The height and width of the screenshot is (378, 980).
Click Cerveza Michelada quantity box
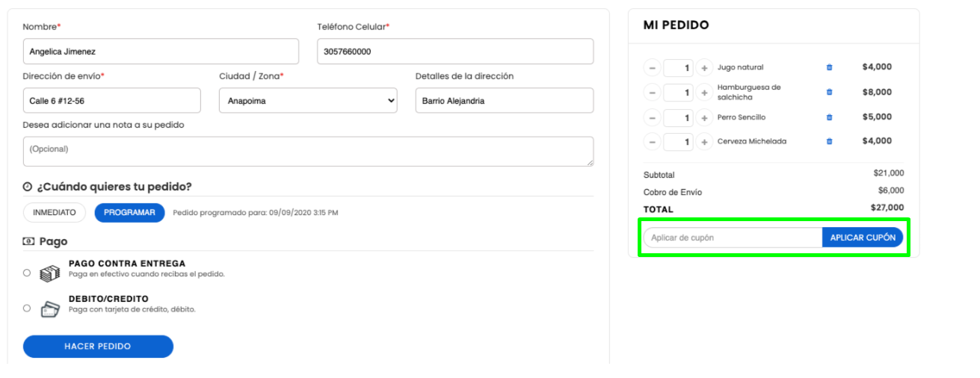[678, 142]
